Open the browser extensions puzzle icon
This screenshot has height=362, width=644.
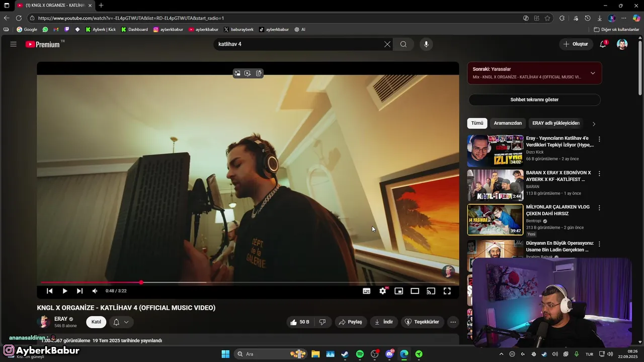point(562,18)
